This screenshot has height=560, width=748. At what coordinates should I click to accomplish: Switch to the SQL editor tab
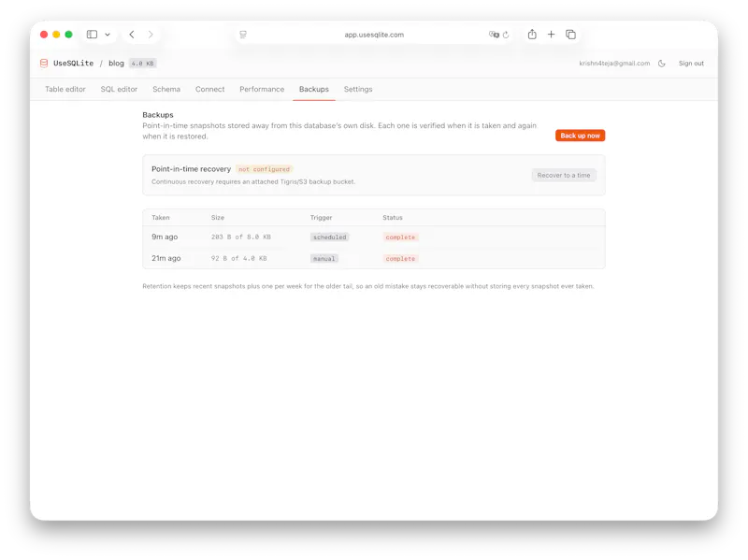point(119,89)
